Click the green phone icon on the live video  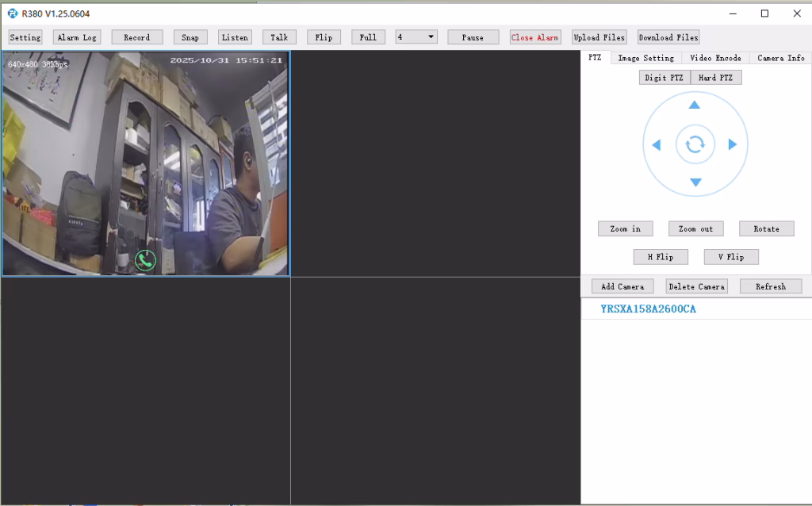(x=145, y=259)
